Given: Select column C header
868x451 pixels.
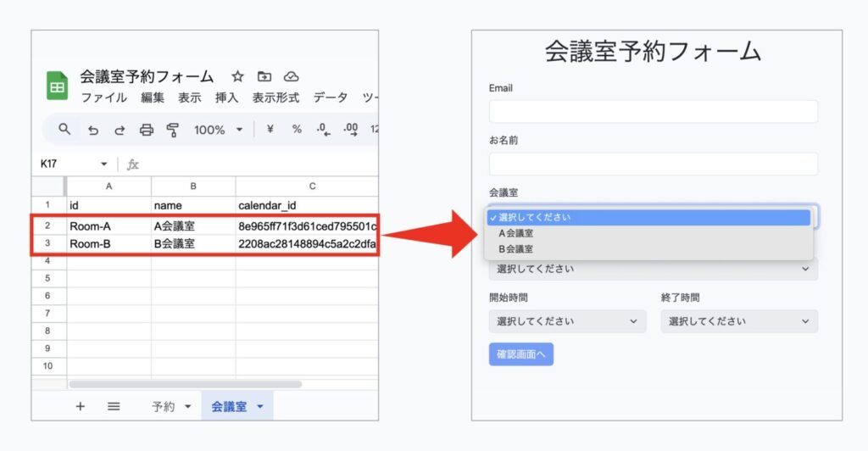Looking at the screenshot, I should coord(307,187).
